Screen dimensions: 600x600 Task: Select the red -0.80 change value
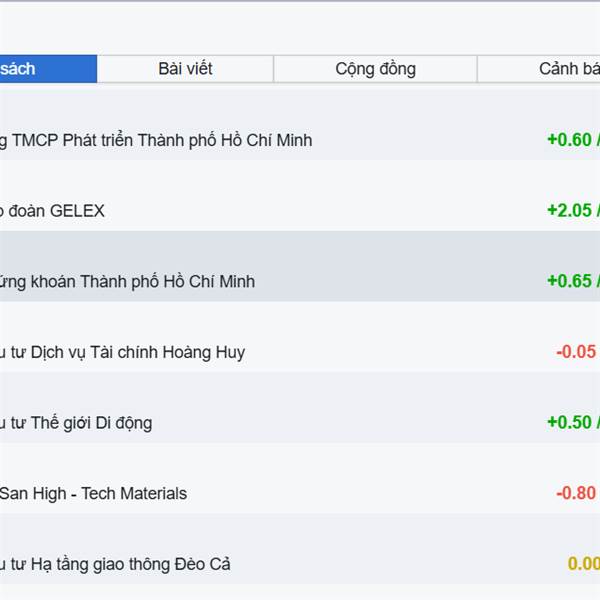[x=576, y=493]
